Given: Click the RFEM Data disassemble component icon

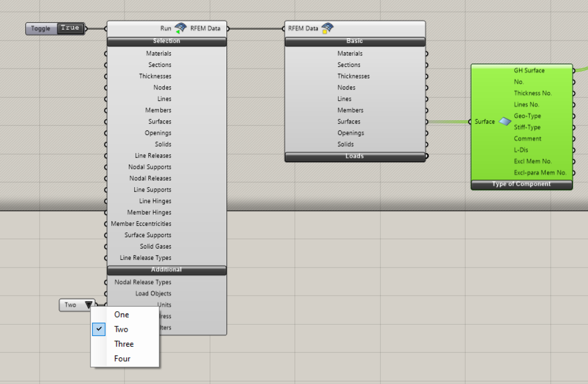Looking at the screenshot, I should (x=327, y=28).
